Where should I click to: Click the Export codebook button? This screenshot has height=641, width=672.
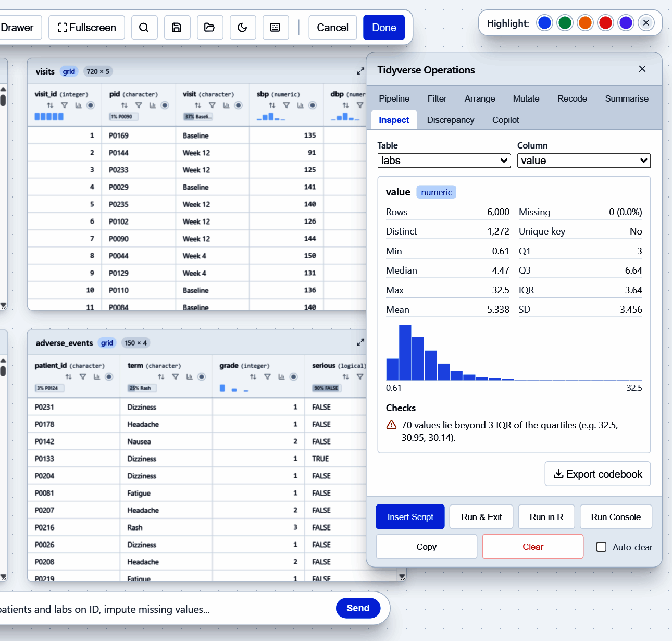[598, 474]
